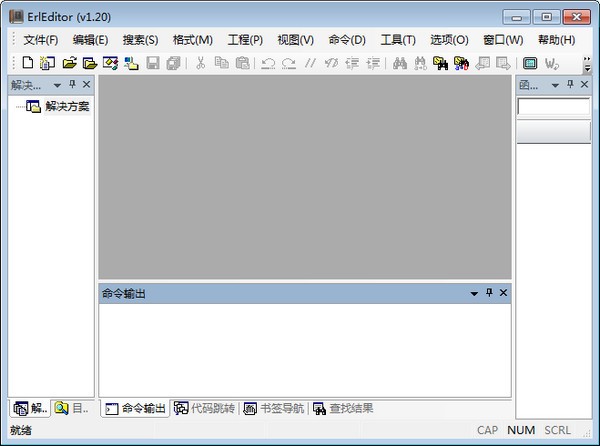
Task: Click the Cut scissors icon
Action: pyautogui.click(x=200, y=63)
